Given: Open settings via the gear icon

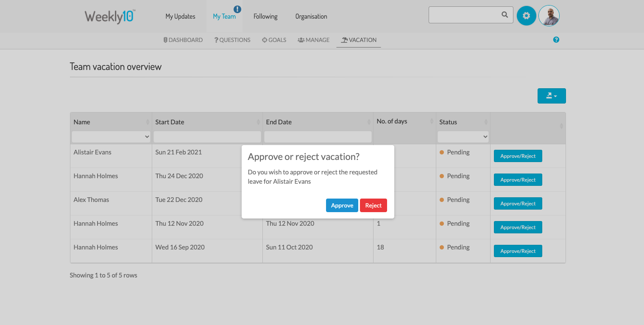Looking at the screenshot, I should pyautogui.click(x=526, y=16).
